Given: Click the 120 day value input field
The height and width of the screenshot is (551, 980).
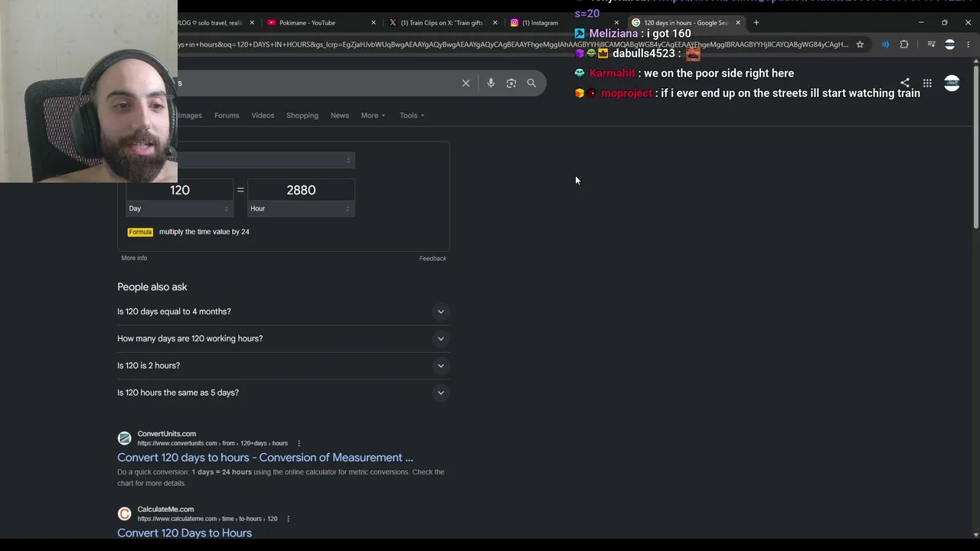Looking at the screenshot, I should 179,190.
